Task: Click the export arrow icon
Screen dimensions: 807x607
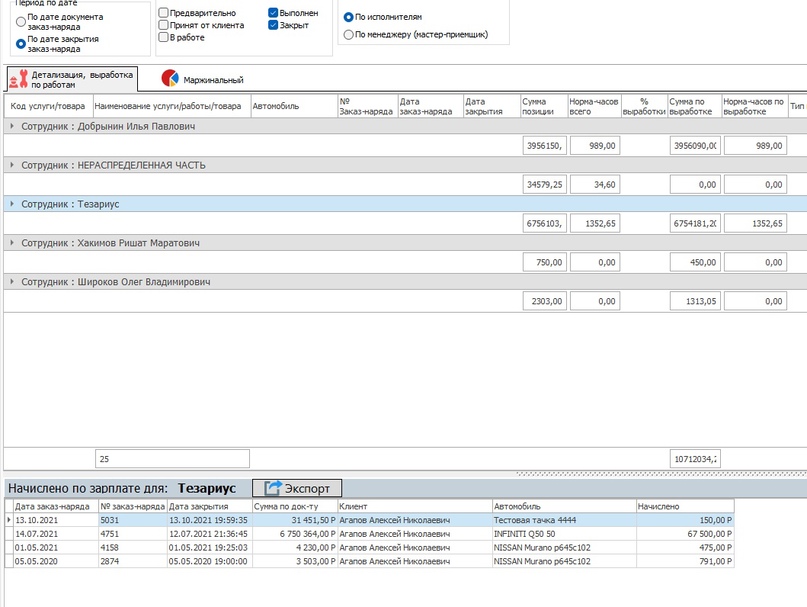Action: click(272, 488)
